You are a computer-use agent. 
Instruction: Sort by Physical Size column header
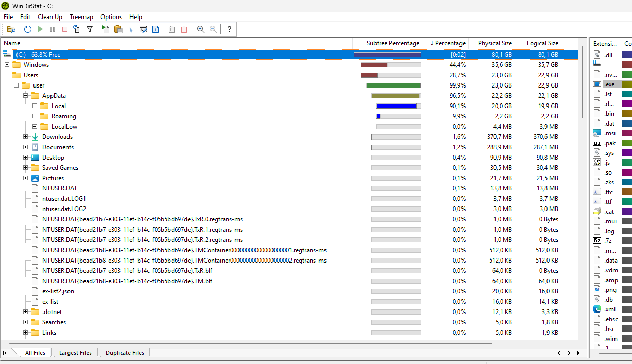pos(492,43)
